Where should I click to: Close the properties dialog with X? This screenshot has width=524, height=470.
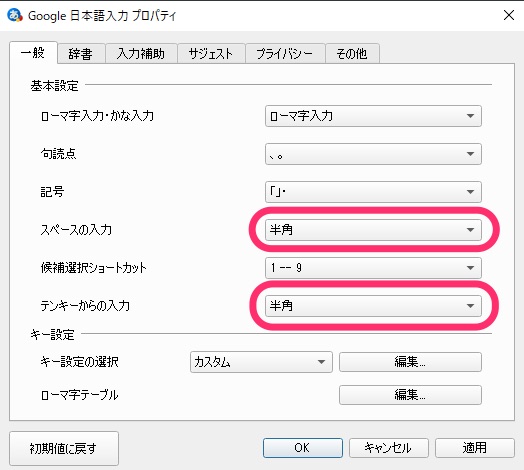509,15
